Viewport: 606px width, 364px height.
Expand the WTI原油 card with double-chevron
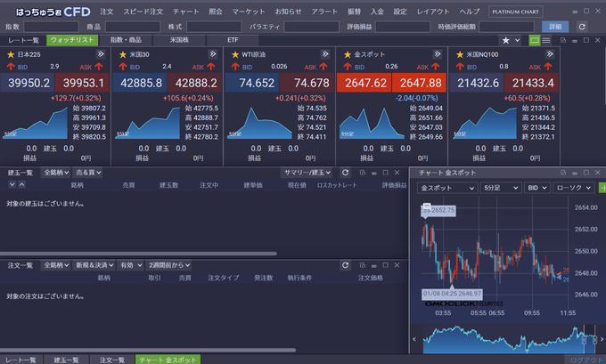tap(325, 54)
